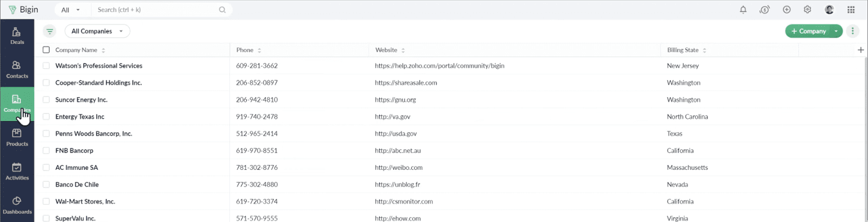Viewport: 868px width, 222px height.
Task: Click the http://weibo.com website cell
Action: click(399, 168)
